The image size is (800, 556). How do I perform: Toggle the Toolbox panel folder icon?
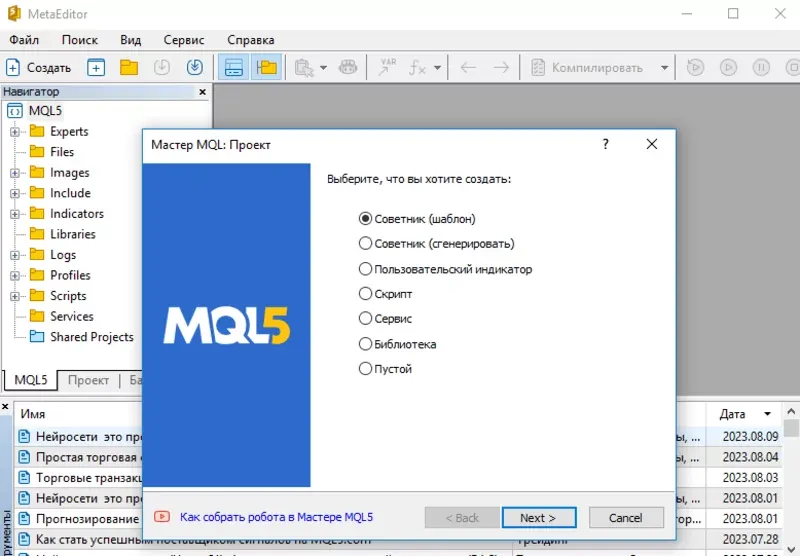coord(266,67)
